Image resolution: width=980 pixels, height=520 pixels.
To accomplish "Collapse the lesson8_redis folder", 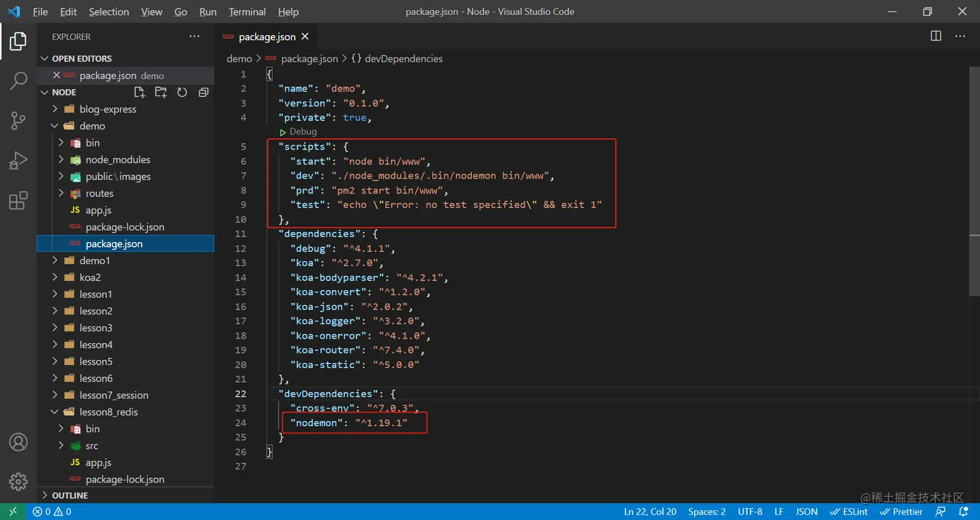I will (x=126, y=412).
